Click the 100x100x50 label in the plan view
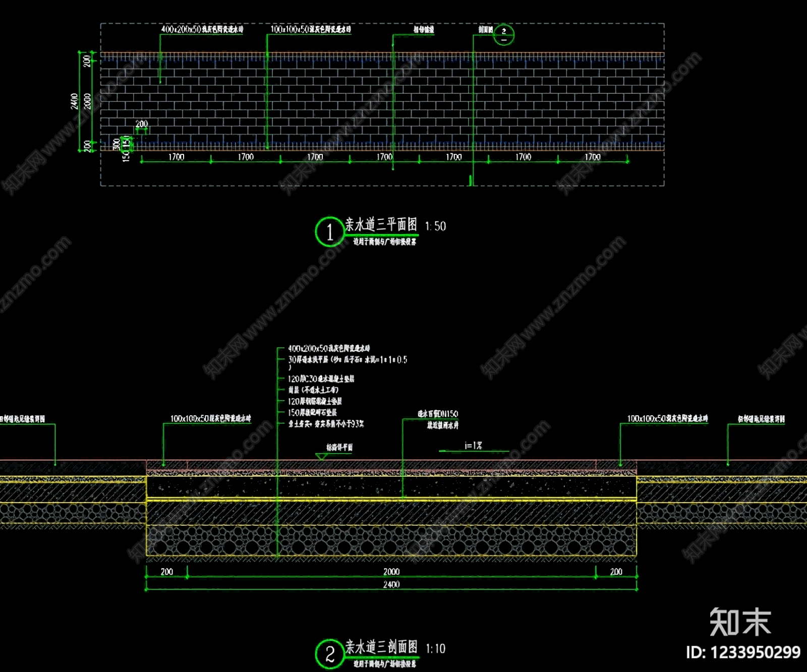The height and width of the screenshot is (672, 807). point(311,29)
